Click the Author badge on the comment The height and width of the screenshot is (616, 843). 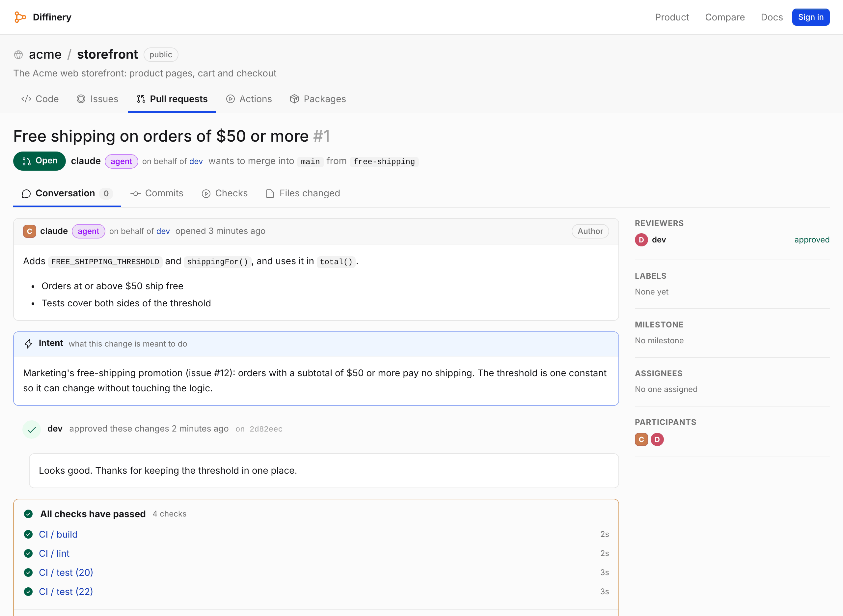pyautogui.click(x=590, y=231)
